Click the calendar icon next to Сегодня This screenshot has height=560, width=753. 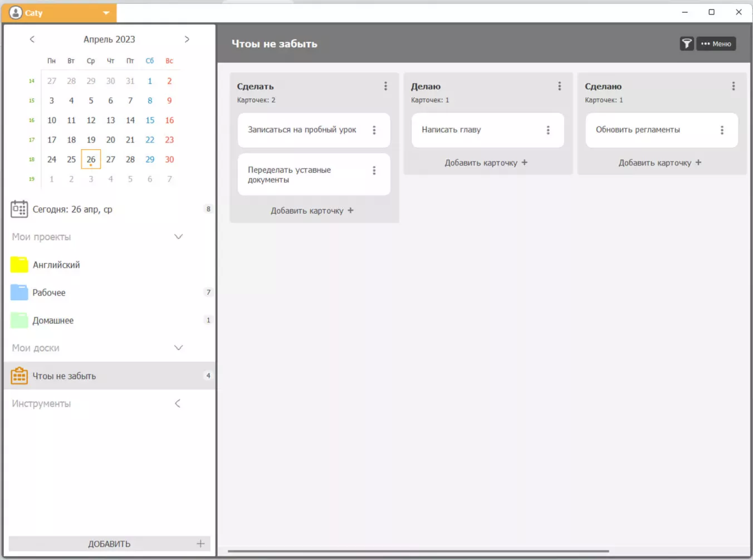coord(19,209)
